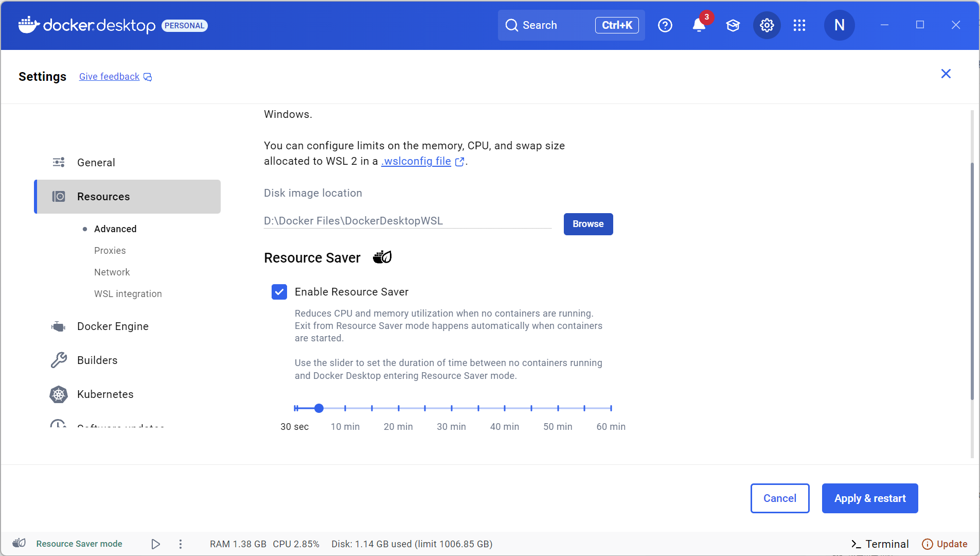Image resolution: width=980 pixels, height=556 pixels.
Task: Set Resource Saver delay to 30 minutes
Action: pos(451,408)
